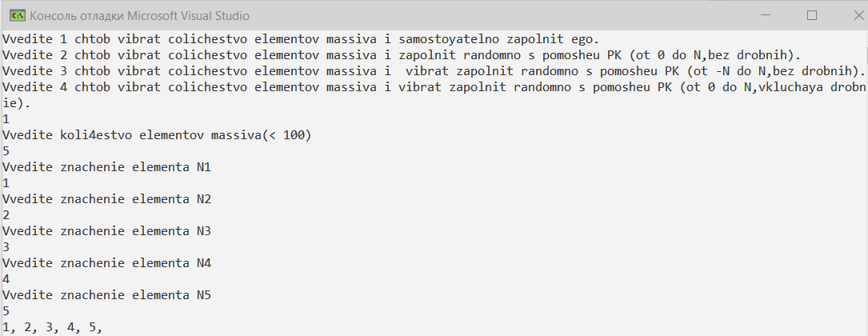Click the 'Vvedite 3 chtob vibrat' option line
Viewport: 868px width, 336px height.
(434, 72)
